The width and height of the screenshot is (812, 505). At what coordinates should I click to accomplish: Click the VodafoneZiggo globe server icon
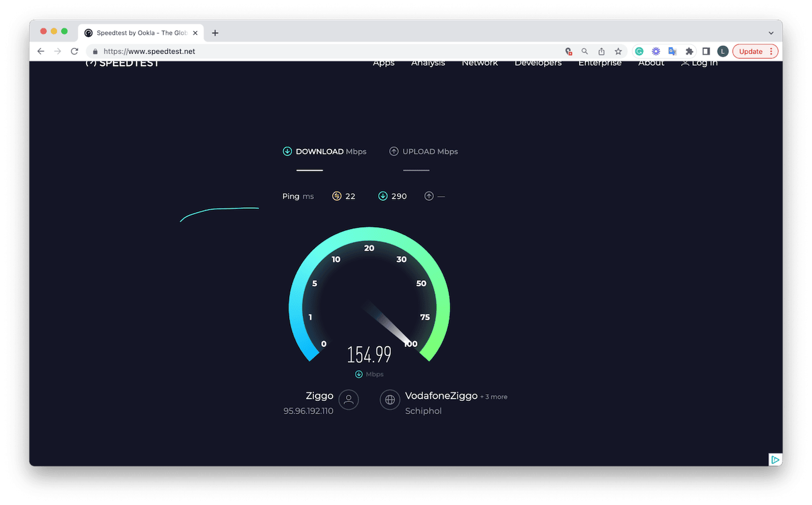tap(390, 400)
